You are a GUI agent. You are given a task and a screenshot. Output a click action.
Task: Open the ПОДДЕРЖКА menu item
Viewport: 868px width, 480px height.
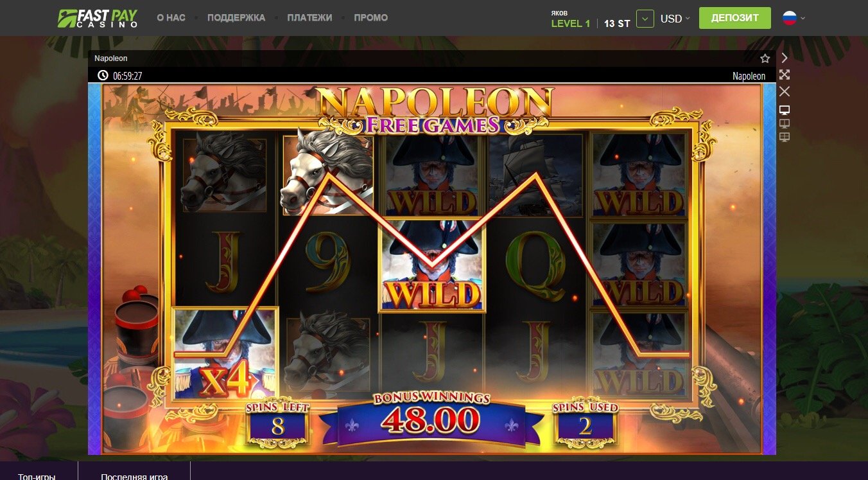click(236, 18)
